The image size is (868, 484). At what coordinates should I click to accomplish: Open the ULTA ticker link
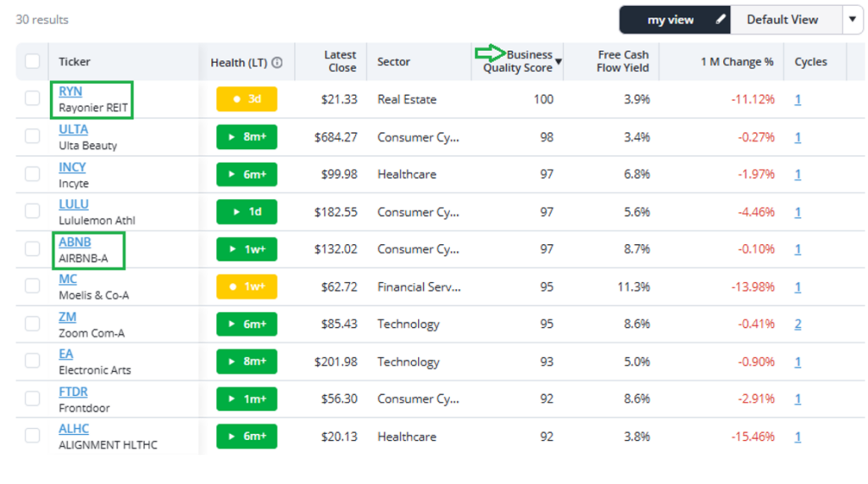pos(73,129)
